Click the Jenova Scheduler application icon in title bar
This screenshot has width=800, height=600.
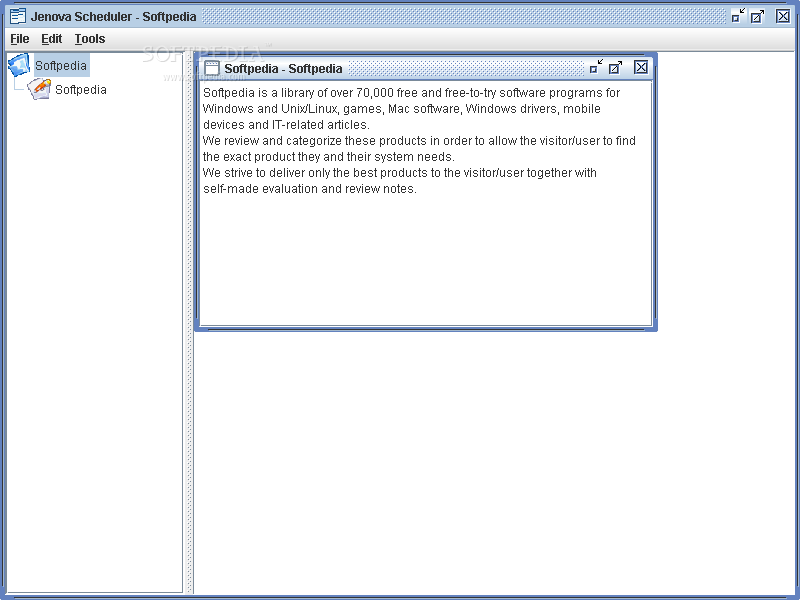point(18,16)
